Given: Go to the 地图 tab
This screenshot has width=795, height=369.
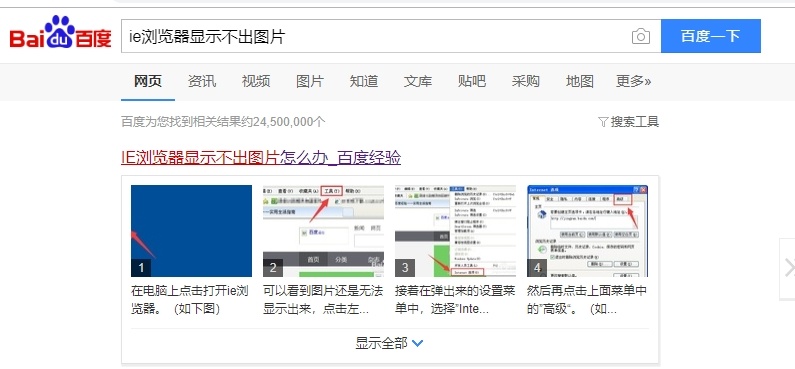Looking at the screenshot, I should (x=580, y=81).
